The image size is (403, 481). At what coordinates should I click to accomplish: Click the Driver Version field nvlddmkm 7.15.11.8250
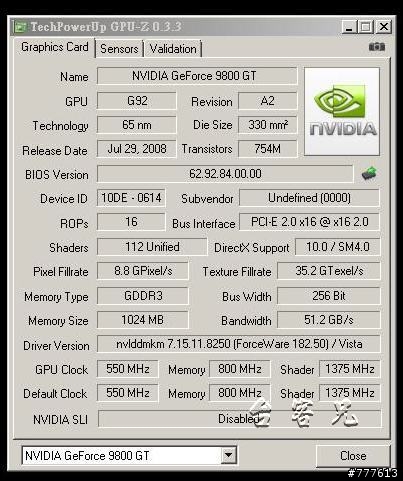point(239,344)
